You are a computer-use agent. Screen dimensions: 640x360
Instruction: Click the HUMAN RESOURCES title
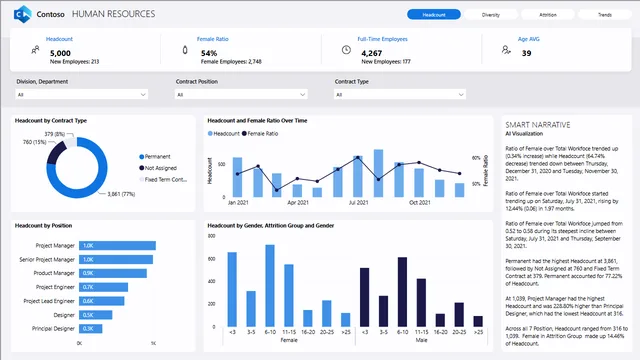(x=113, y=14)
